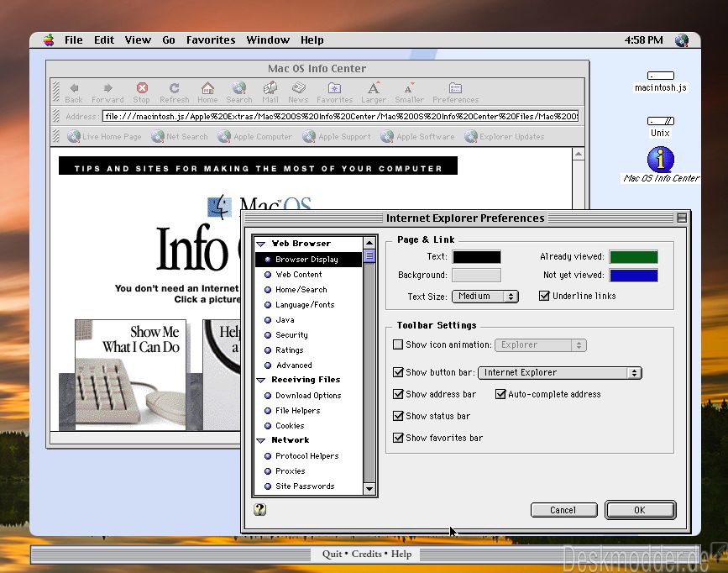Open the Show button bar style dropdown
The width and height of the screenshot is (728, 573).
pyautogui.click(x=560, y=373)
